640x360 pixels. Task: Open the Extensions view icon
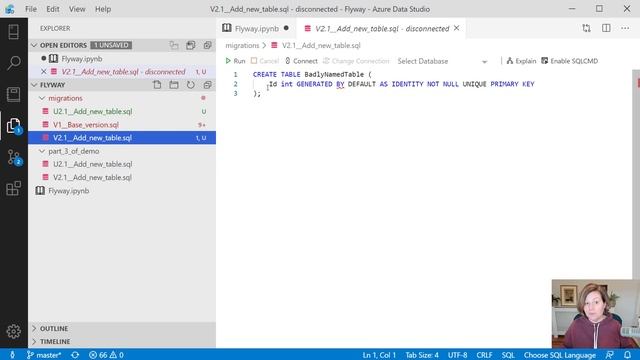pos(13,189)
